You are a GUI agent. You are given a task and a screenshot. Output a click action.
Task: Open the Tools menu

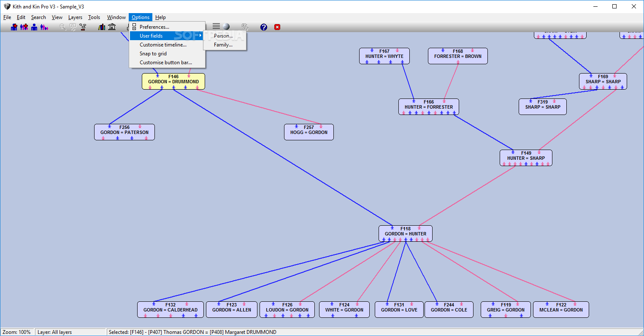pos(94,17)
